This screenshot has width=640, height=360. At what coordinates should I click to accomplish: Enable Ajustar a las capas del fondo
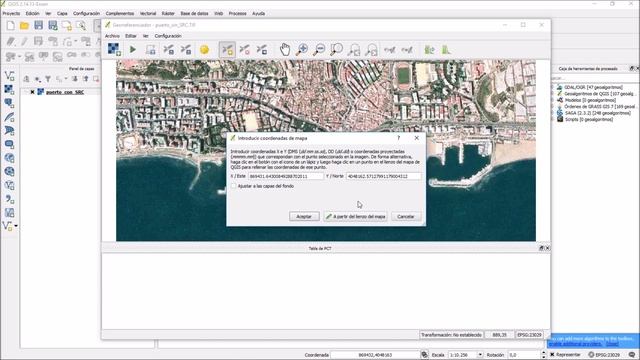pos(234,186)
